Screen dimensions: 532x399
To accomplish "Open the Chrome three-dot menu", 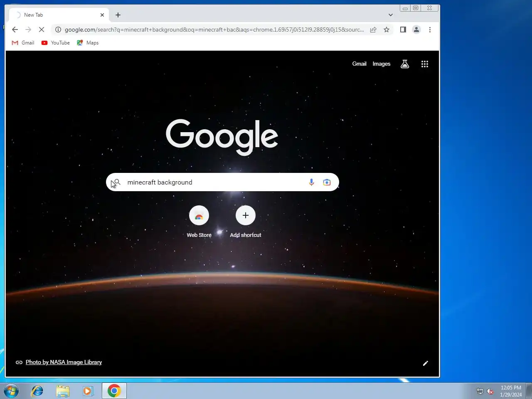I will 430,30.
